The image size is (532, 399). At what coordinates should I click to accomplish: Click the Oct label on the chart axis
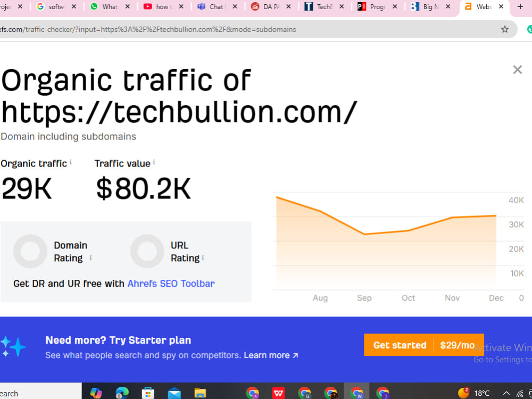pyautogui.click(x=408, y=298)
